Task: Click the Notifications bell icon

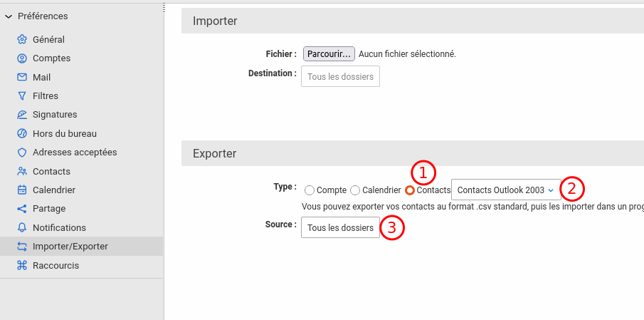Action: (x=22, y=228)
